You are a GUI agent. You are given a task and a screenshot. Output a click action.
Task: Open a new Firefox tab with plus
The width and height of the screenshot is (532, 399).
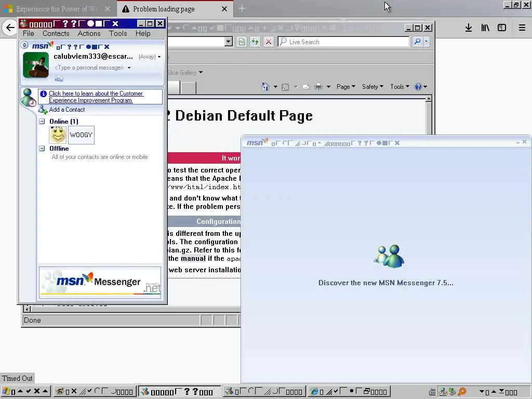coord(242,9)
